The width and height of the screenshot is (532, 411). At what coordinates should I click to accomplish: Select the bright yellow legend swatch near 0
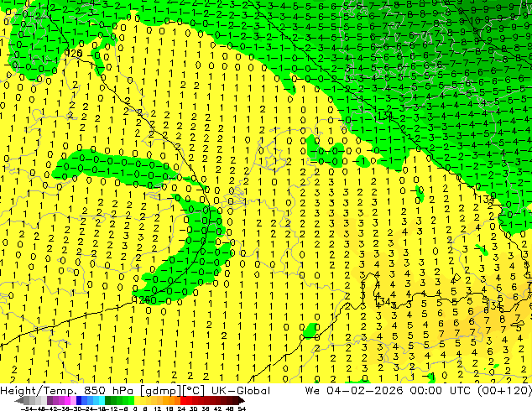(137, 400)
